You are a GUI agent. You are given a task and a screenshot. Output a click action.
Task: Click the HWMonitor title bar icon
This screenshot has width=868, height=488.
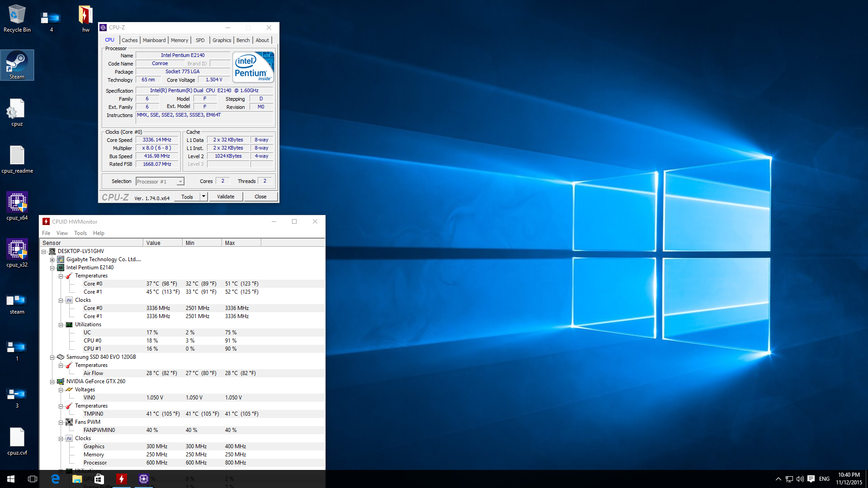coord(46,221)
